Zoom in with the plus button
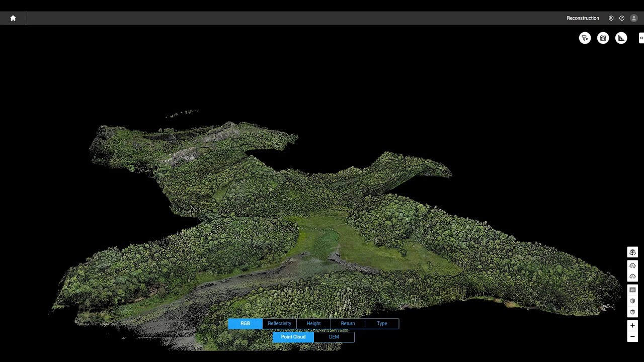Image resolution: width=644 pixels, height=362 pixels. pyautogui.click(x=632, y=325)
